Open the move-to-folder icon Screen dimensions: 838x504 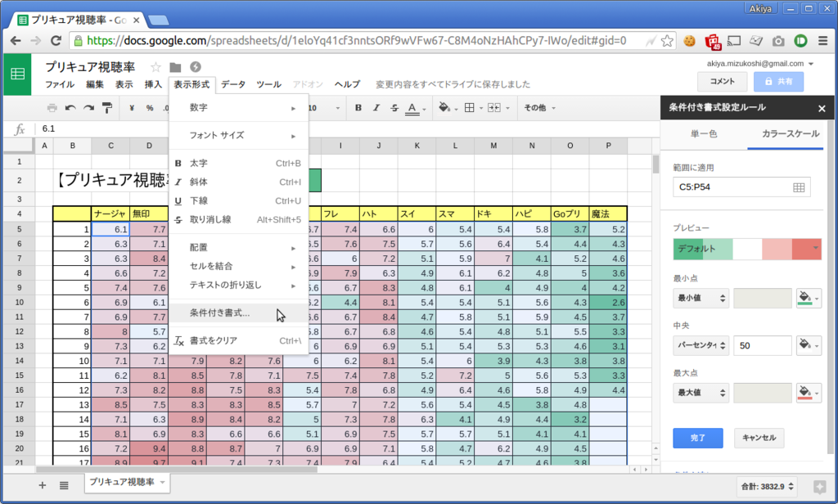point(175,67)
